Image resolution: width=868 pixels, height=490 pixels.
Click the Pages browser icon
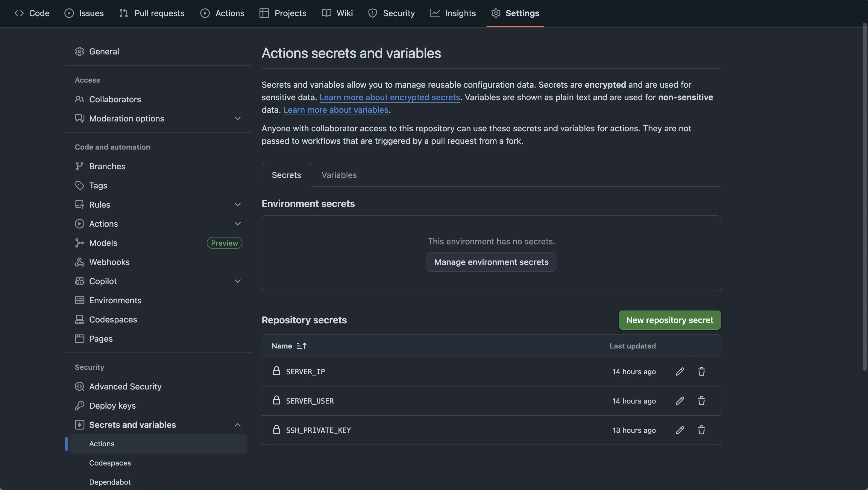[x=80, y=339]
